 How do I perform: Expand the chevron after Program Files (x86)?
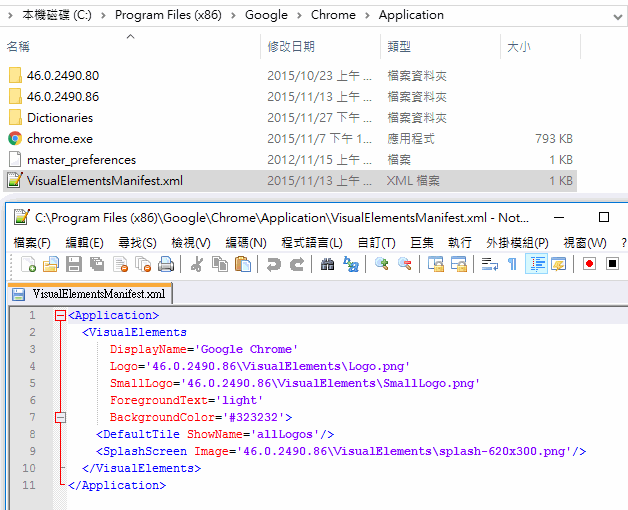pos(233,16)
